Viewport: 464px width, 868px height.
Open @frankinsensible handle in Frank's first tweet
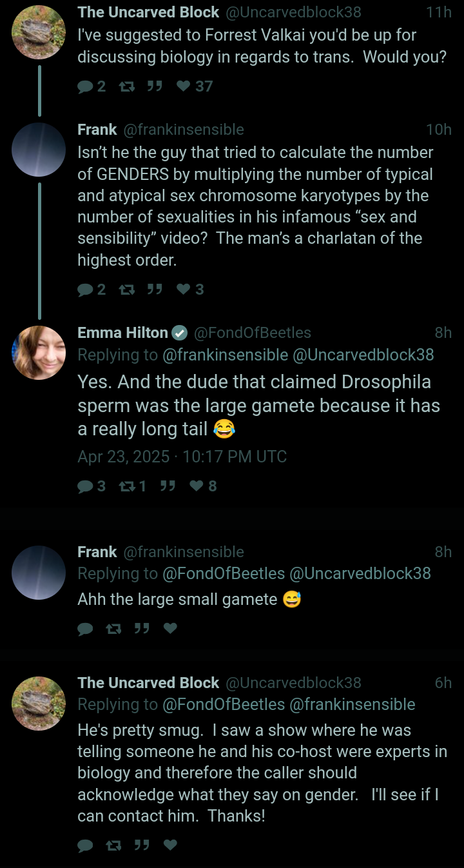pyautogui.click(x=183, y=130)
